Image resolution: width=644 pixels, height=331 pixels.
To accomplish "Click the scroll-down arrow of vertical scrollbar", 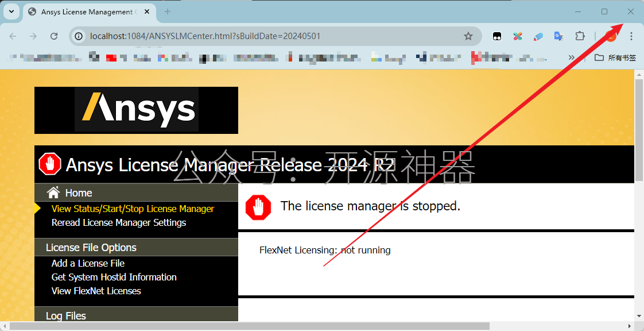I will tap(639, 317).
